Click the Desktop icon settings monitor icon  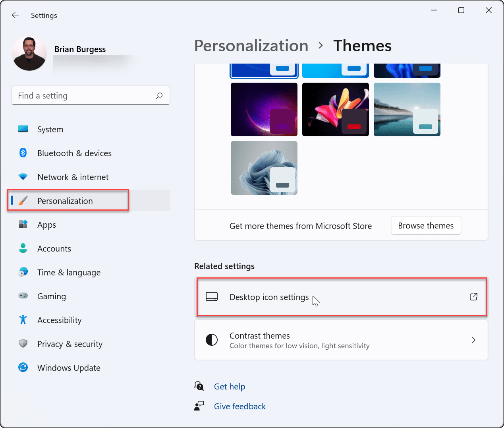pos(212,296)
